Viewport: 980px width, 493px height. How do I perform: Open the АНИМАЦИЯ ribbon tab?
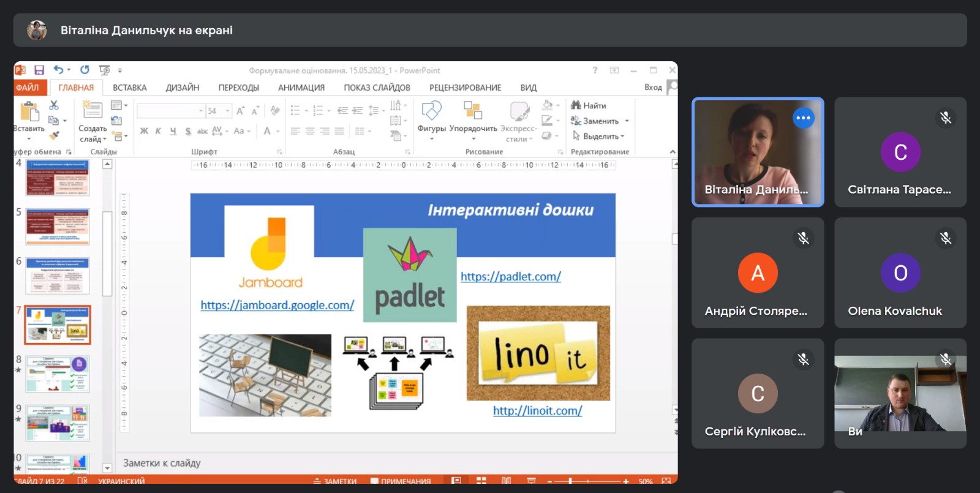tap(301, 88)
